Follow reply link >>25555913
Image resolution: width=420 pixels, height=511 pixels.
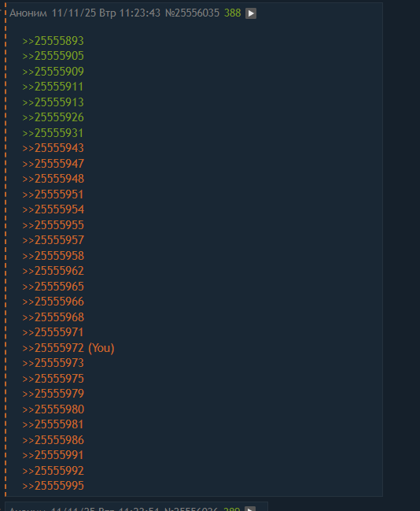point(53,102)
